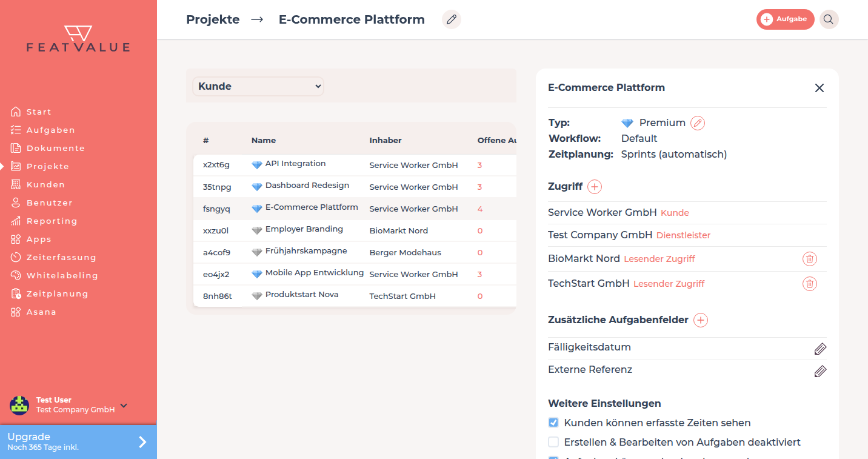The height and width of the screenshot is (459, 868).
Task: Sort table by Name column header
Action: click(x=264, y=140)
